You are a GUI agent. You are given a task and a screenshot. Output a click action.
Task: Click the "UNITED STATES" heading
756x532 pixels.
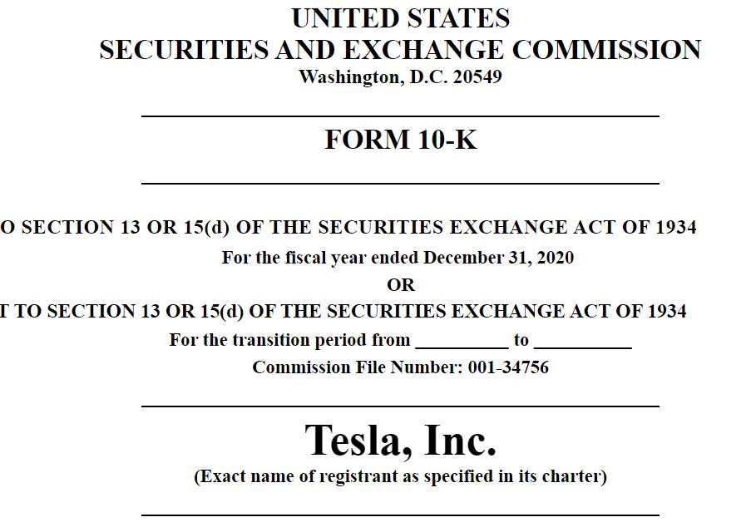pyautogui.click(x=400, y=18)
